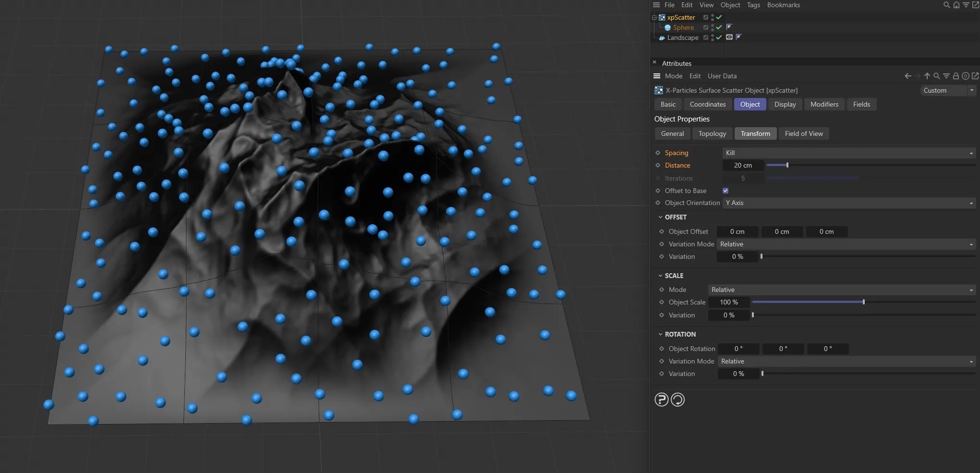
Task: Click the Phong tag on the Sphere
Action: (729, 27)
